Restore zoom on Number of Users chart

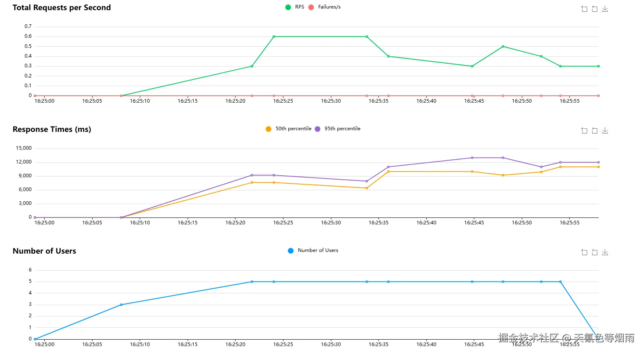[594, 252]
